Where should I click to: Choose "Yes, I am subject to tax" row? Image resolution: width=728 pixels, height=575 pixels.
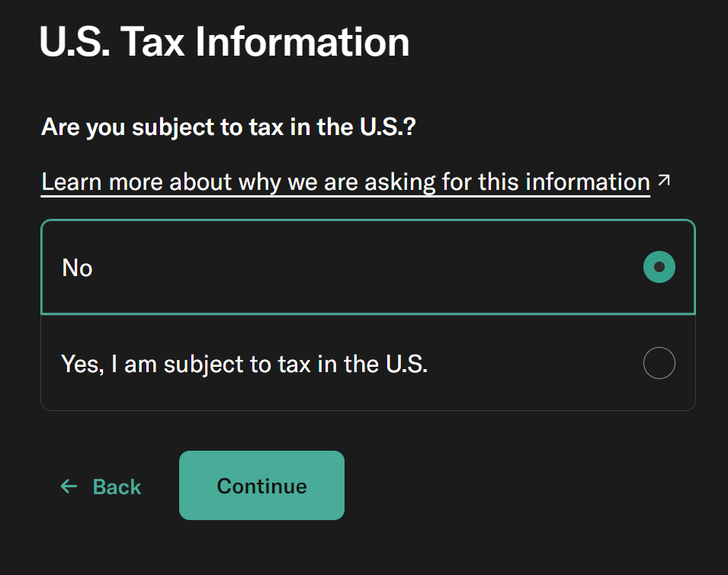pyautogui.click(x=367, y=363)
